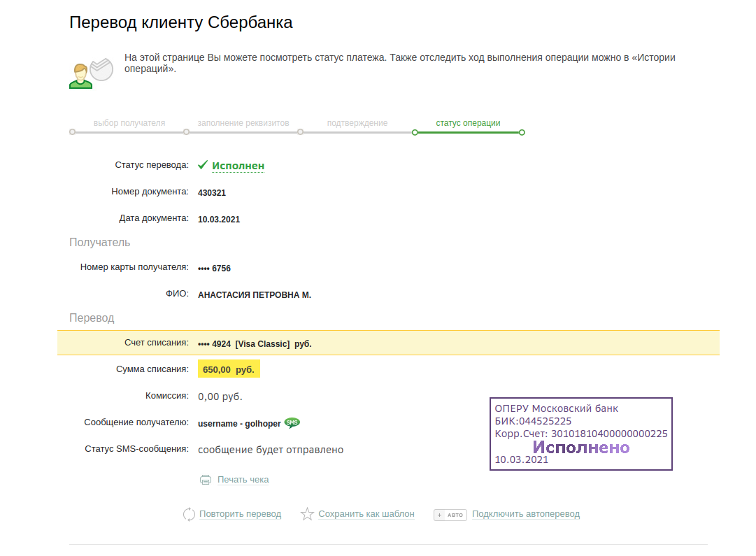Select the 'заполнение реквизитов' step
The width and height of the screenshot is (756, 556).
(x=243, y=123)
